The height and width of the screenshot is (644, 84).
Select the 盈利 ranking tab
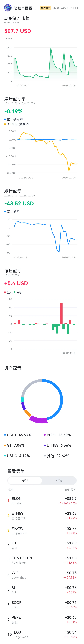25,480
